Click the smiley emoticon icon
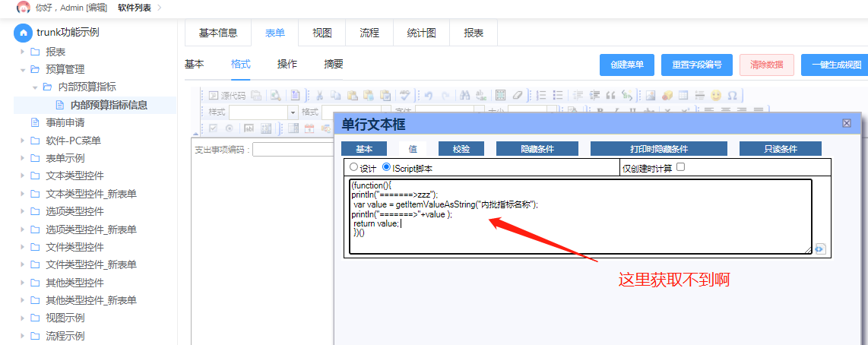The image size is (868, 345). (x=716, y=95)
